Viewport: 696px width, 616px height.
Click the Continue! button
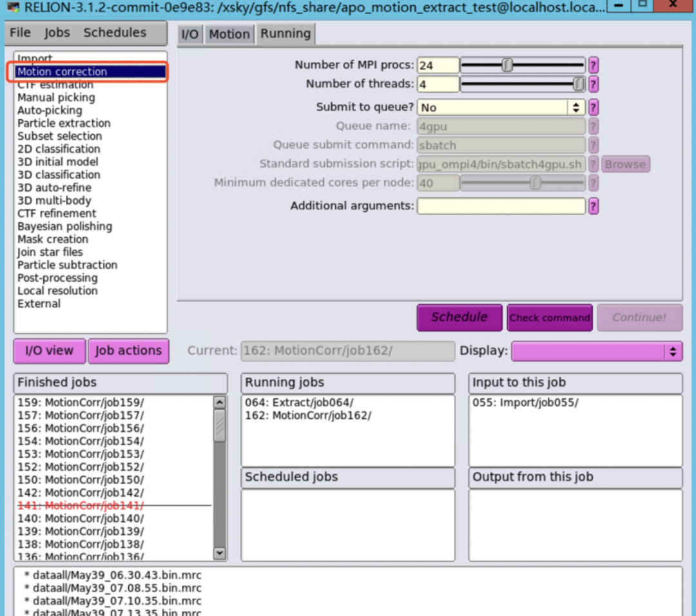point(640,317)
